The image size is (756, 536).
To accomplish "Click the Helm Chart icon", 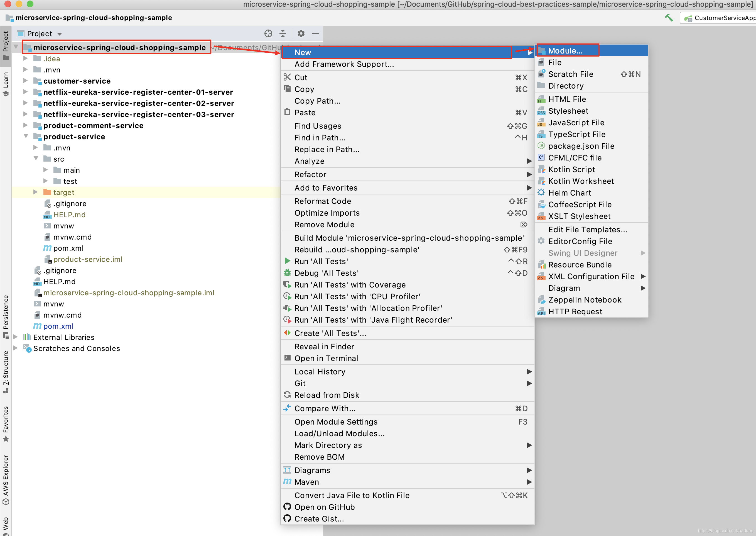I will click(541, 193).
